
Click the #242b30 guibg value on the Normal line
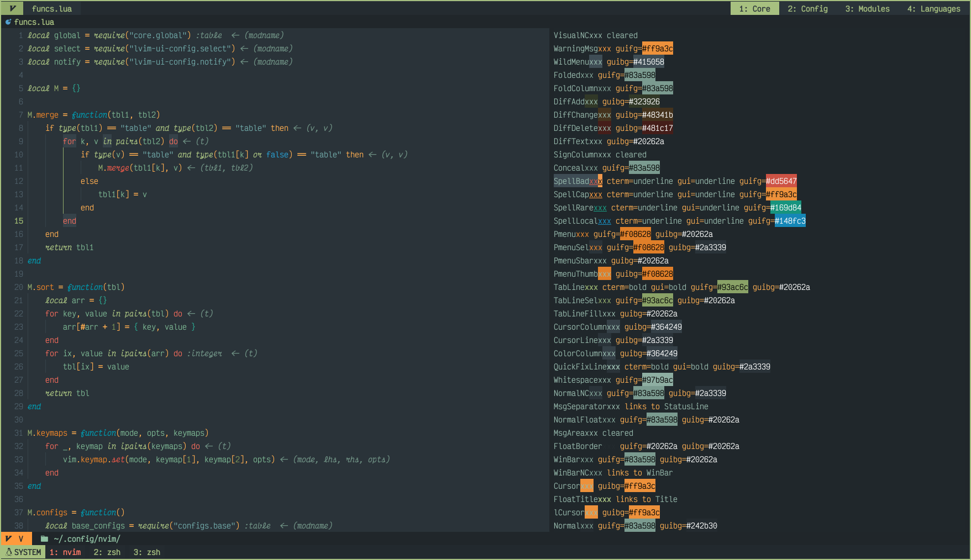click(702, 526)
